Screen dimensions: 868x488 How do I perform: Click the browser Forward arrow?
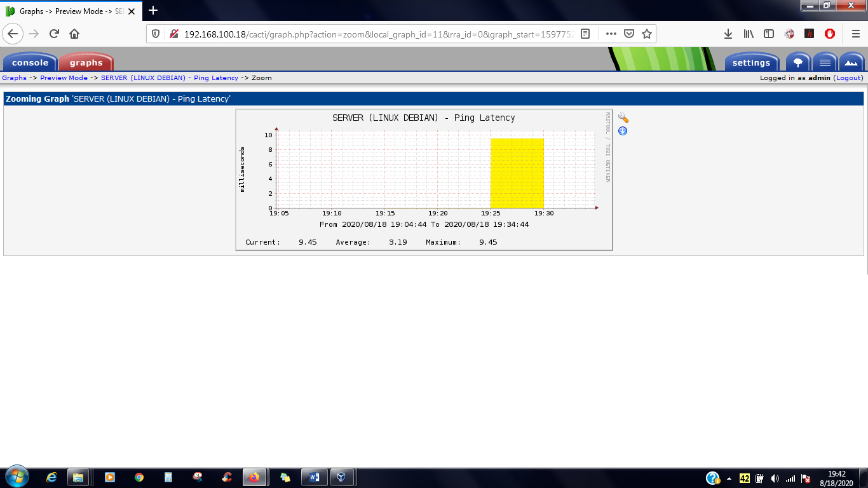[x=34, y=34]
